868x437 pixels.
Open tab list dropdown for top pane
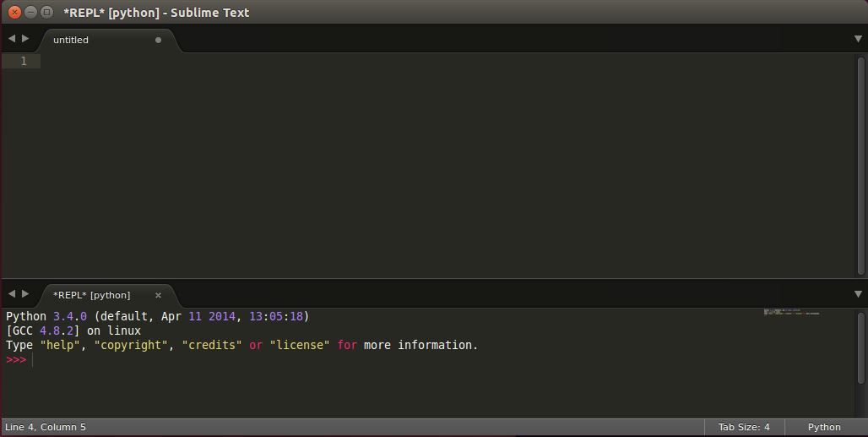[858, 39]
